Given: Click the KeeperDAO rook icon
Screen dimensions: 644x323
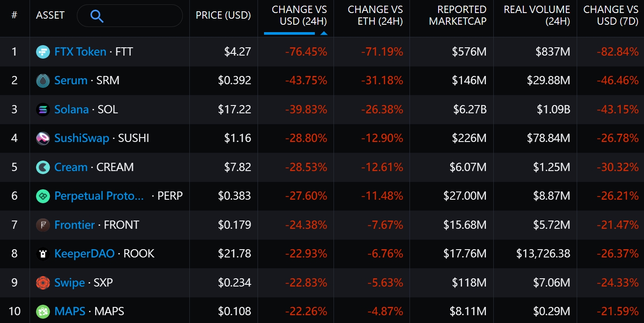Looking at the screenshot, I should (43, 254).
